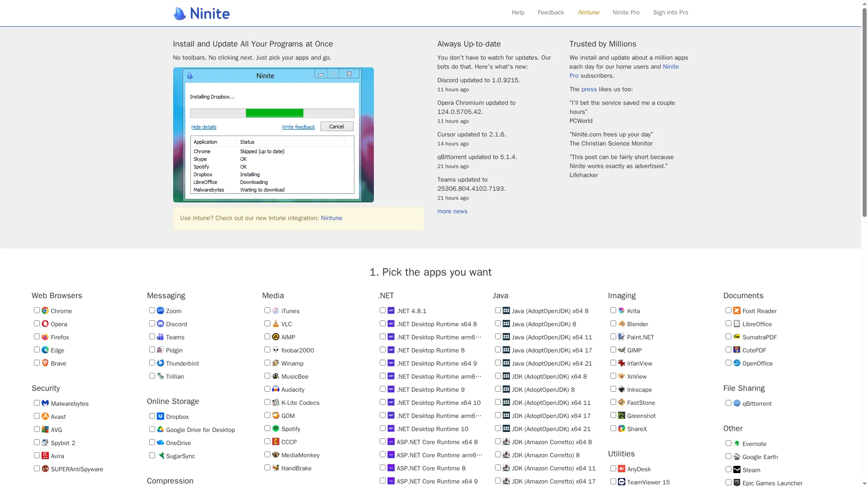
Task: Click the Spotify icon
Action: [276, 429]
